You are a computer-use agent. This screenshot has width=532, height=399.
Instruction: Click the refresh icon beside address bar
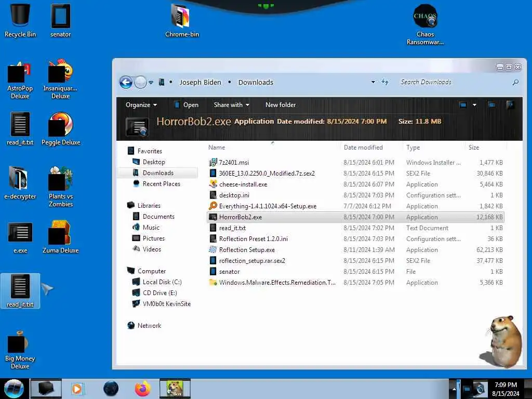[x=385, y=82]
